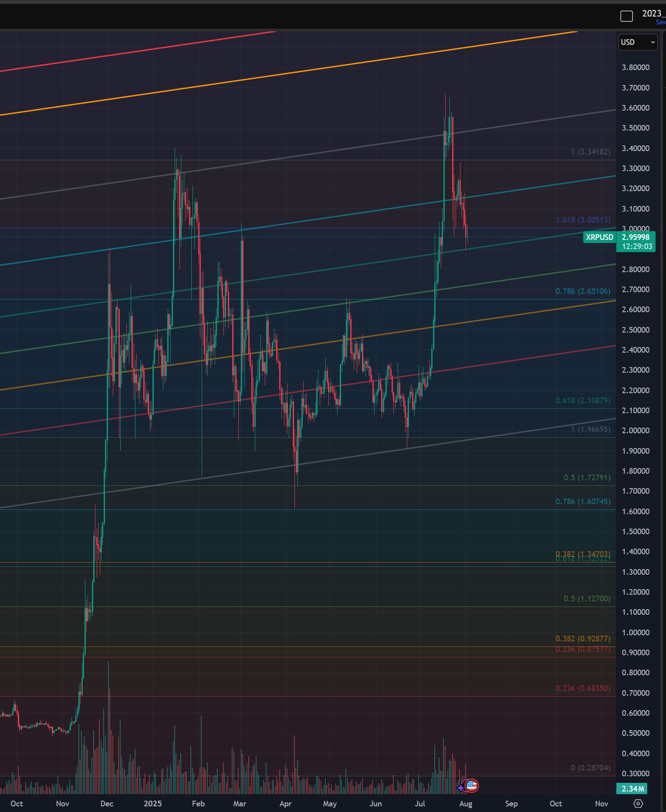This screenshot has height=812, width=666.
Task: Select the Fib label 0.382 (0.92877)
Action: (583, 639)
